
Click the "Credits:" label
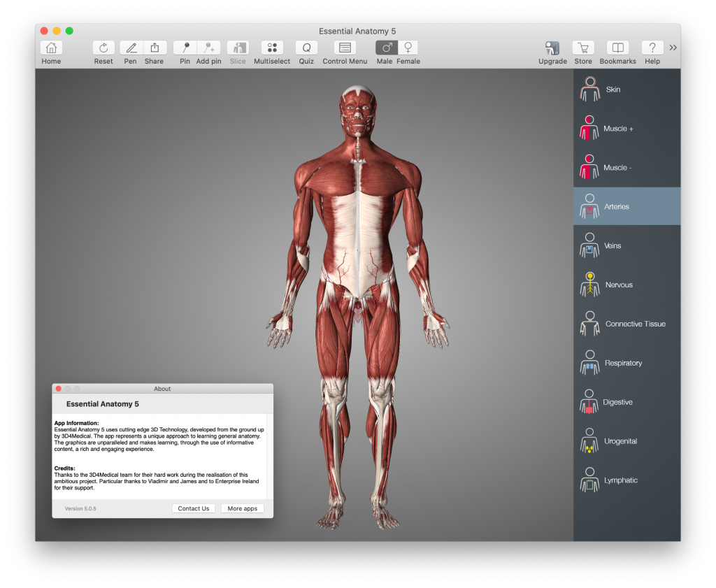[x=64, y=468]
